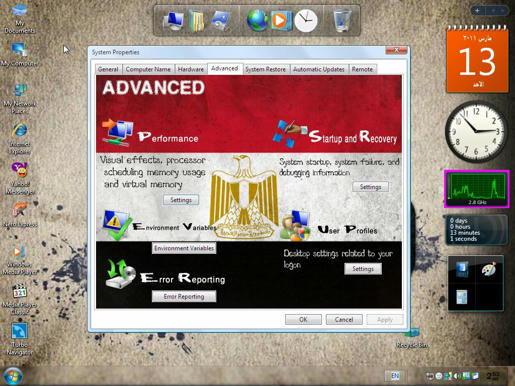Screen dimensions: 515x386
Task: Click the trash bin icon in dock
Action: (342, 21)
